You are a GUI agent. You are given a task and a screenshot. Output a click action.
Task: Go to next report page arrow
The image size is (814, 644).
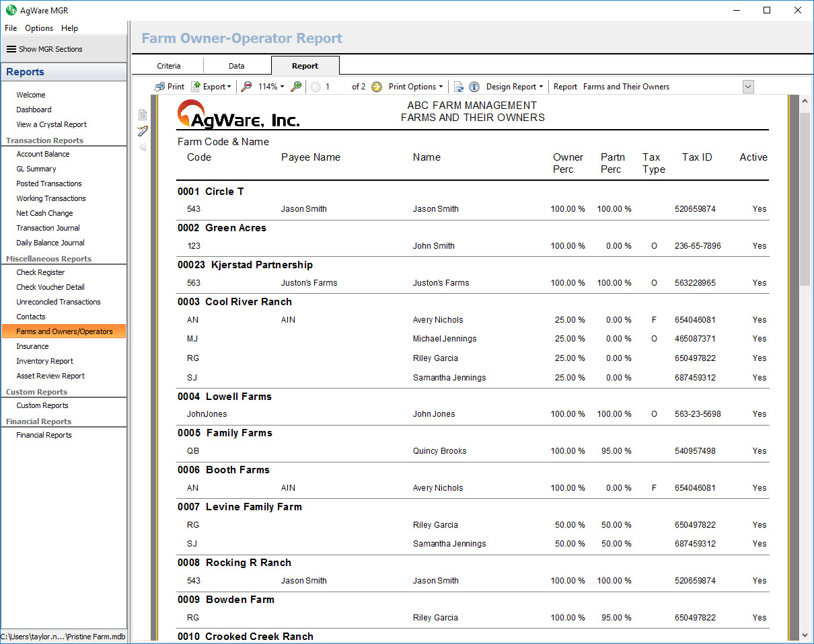[x=377, y=87]
